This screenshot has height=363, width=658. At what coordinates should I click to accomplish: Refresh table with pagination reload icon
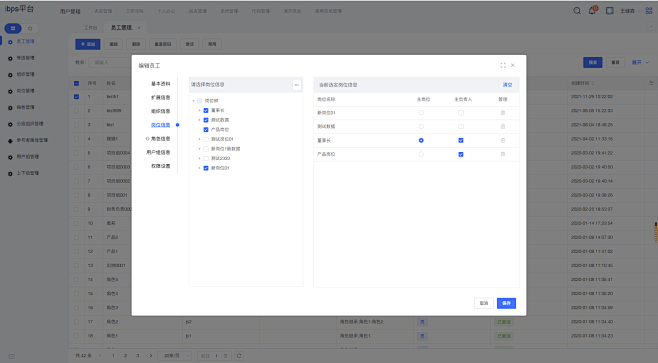coord(239,355)
